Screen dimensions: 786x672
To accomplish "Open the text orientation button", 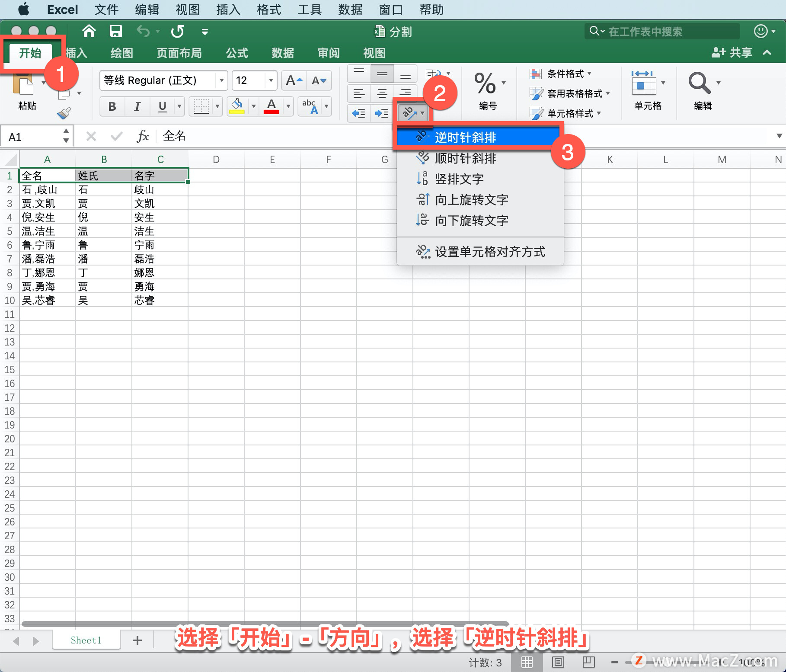I will (x=413, y=113).
